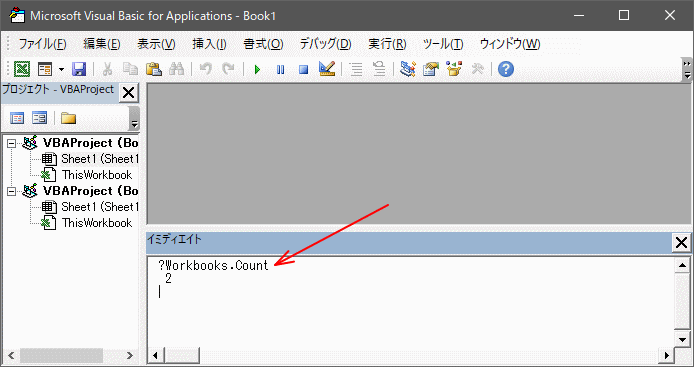Click the ?Workbooks.Count line in Immediate window
Image resolution: width=694 pixels, height=367 pixels.
pos(213,266)
